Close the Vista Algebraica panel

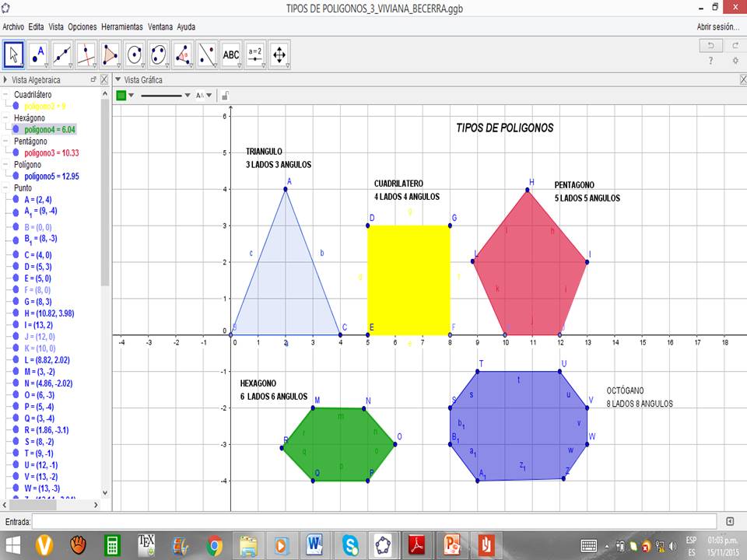[103, 79]
